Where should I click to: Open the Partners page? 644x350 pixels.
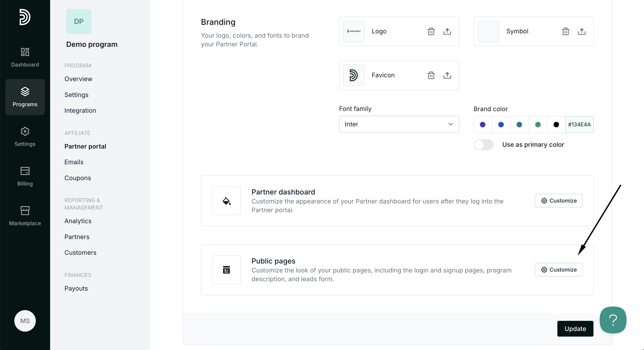(x=77, y=237)
